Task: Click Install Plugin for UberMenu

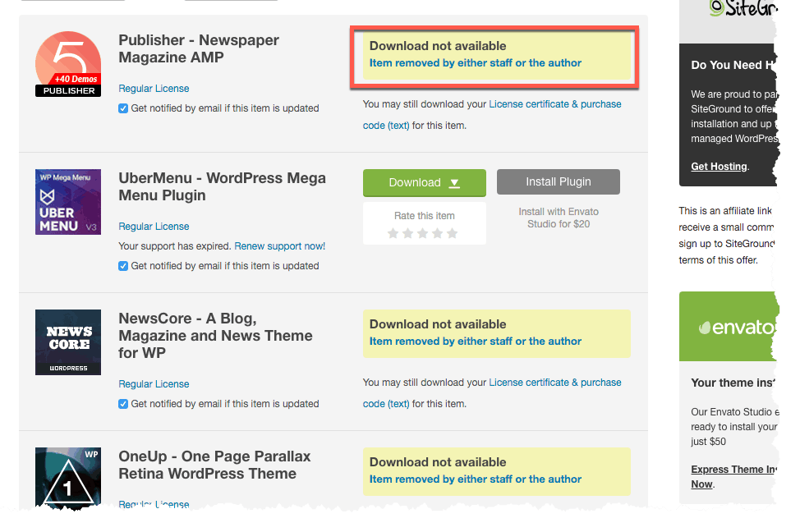Action: (559, 181)
